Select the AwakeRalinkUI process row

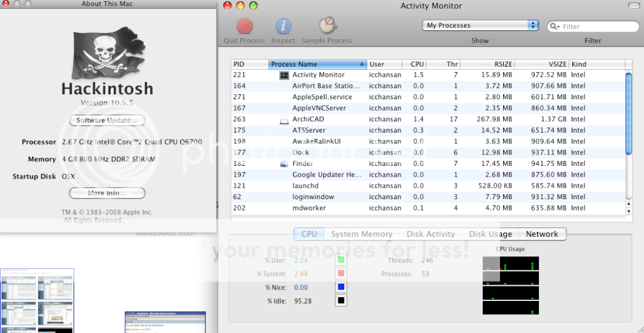(x=428, y=141)
